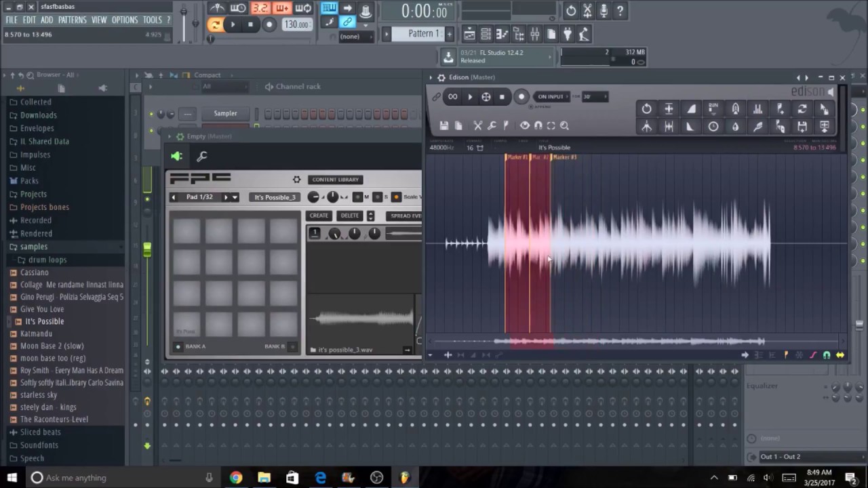Open Google Chrome from the taskbar
Viewport: 868px width, 488px height.
pos(235,478)
